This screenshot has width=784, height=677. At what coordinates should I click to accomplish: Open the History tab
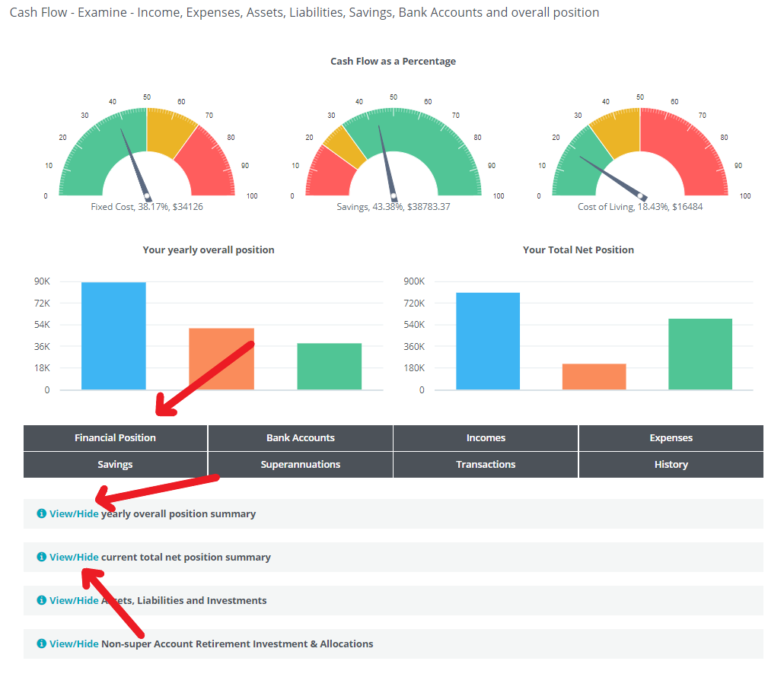671,465
